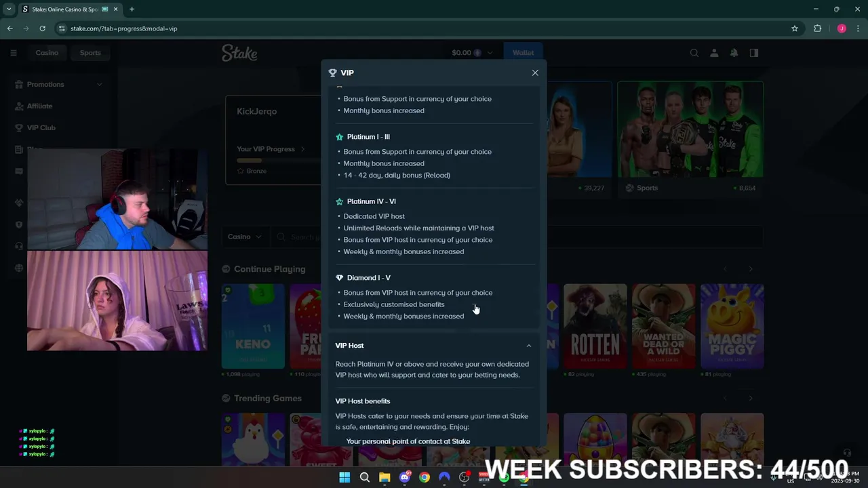Reload the page in Chrome
Screen dimensions: 868x488
[42, 28]
